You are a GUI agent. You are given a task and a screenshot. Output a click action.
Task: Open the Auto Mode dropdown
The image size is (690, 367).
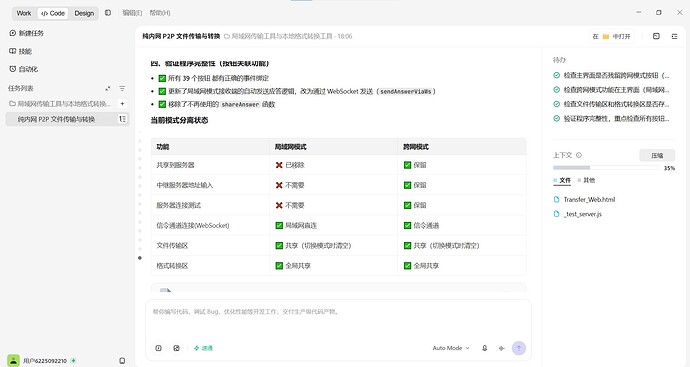451,348
